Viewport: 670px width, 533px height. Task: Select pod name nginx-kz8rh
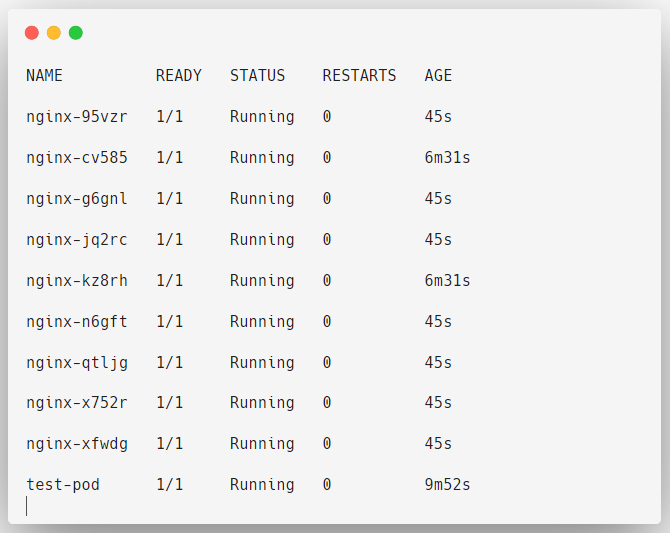[77, 281]
